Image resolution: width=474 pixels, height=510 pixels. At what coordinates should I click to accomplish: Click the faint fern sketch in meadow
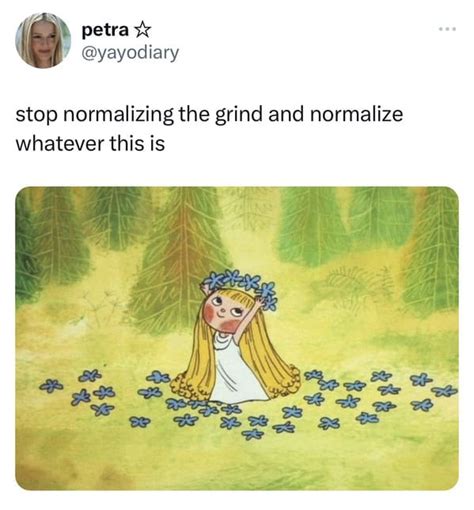click(352, 285)
